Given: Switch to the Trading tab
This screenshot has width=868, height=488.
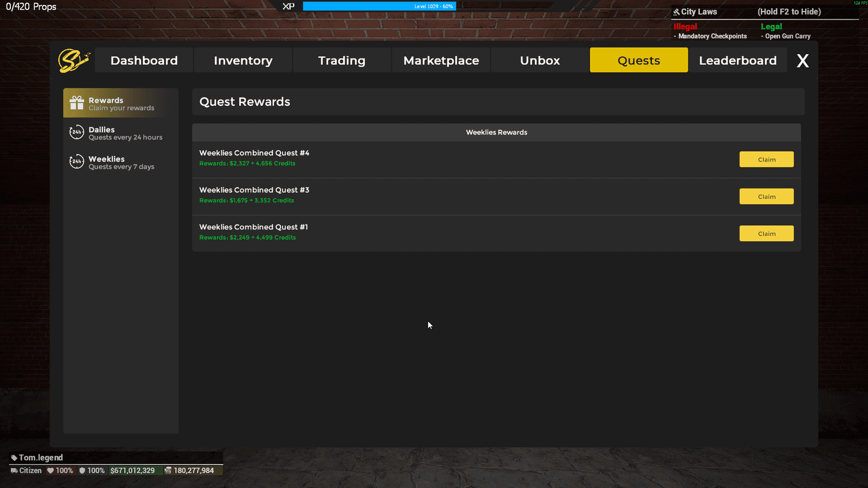Looking at the screenshot, I should tap(342, 60).
